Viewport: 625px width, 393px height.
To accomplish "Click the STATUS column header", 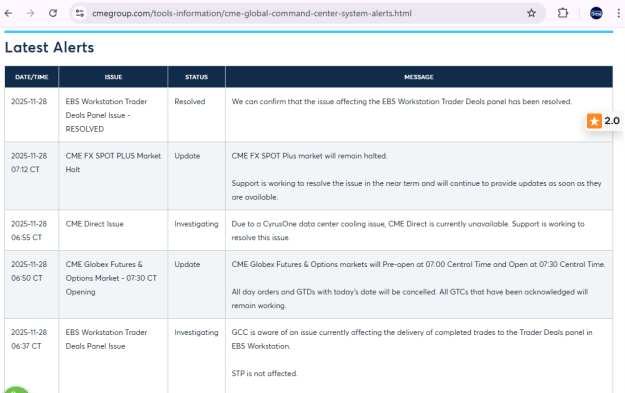I will (197, 77).
